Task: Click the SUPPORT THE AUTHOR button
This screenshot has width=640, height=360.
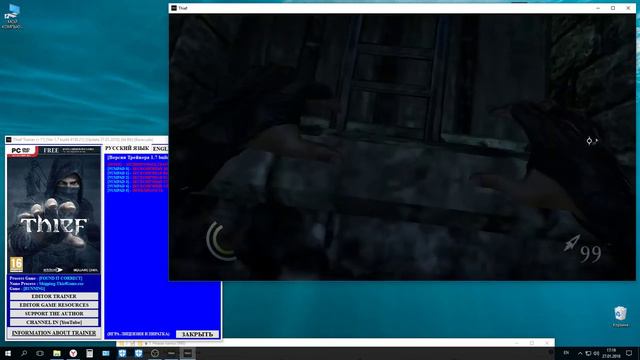Action: (54, 314)
